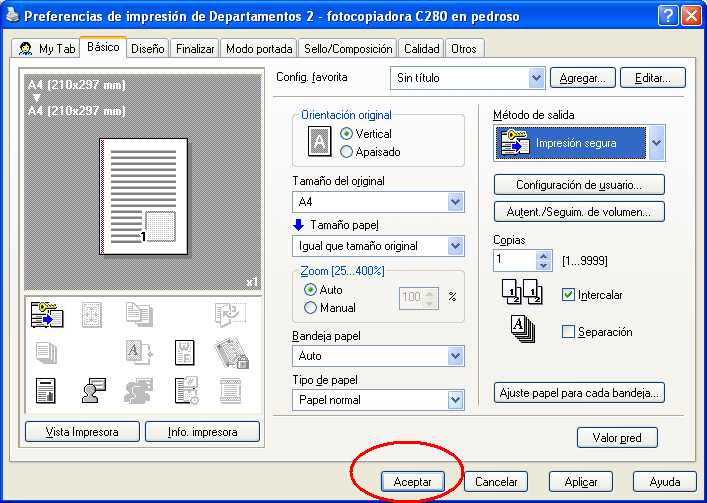Click the page icon marked W and F

click(x=185, y=352)
